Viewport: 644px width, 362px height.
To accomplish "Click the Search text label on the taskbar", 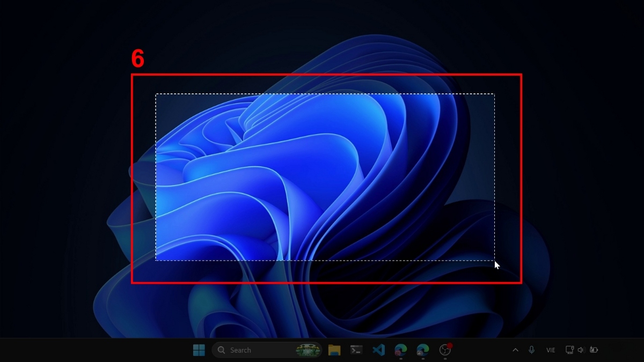I will (x=240, y=350).
